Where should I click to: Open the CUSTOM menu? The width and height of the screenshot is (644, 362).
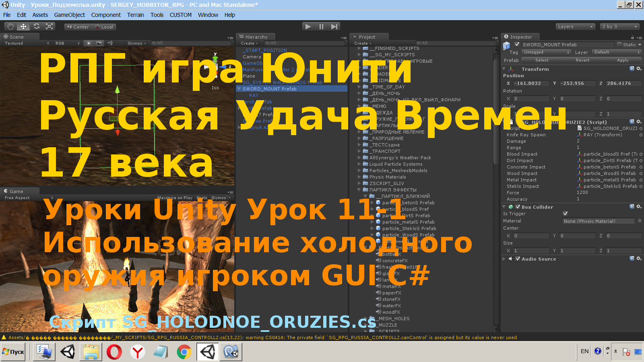(180, 15)
